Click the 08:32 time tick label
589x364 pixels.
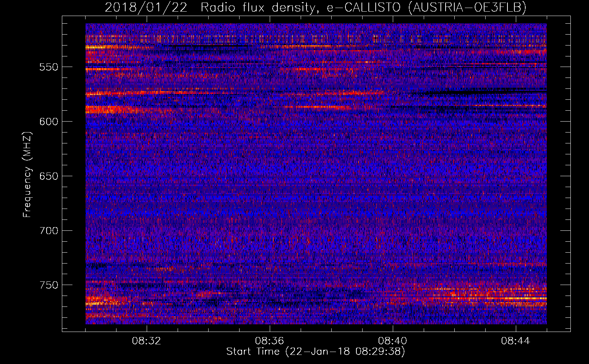pyautogui.click(x=146, y=341)
